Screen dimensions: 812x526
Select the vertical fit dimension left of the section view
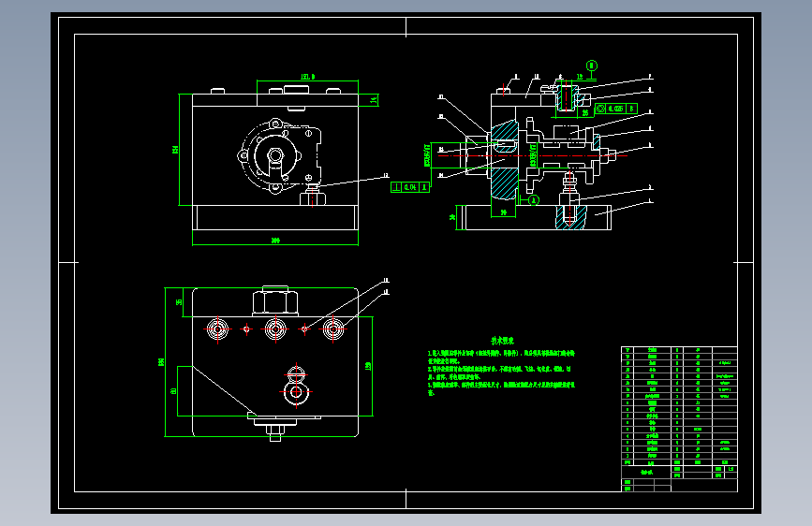point(427,154)
